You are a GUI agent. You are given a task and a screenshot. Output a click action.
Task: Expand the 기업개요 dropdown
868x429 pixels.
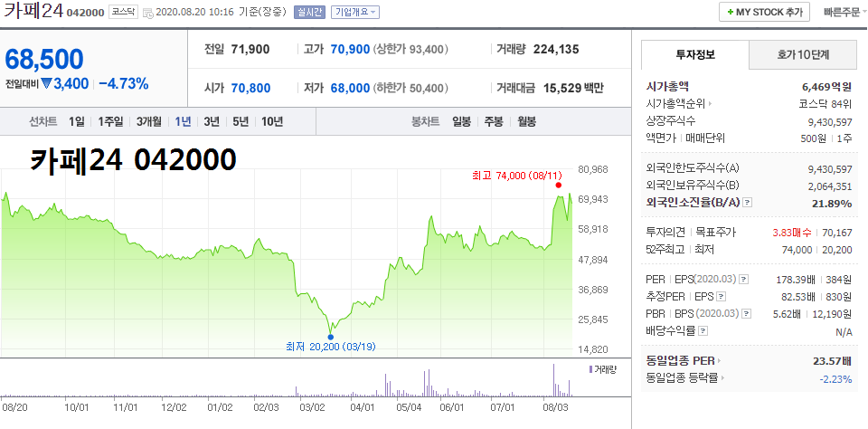click(x=354, y=12)
